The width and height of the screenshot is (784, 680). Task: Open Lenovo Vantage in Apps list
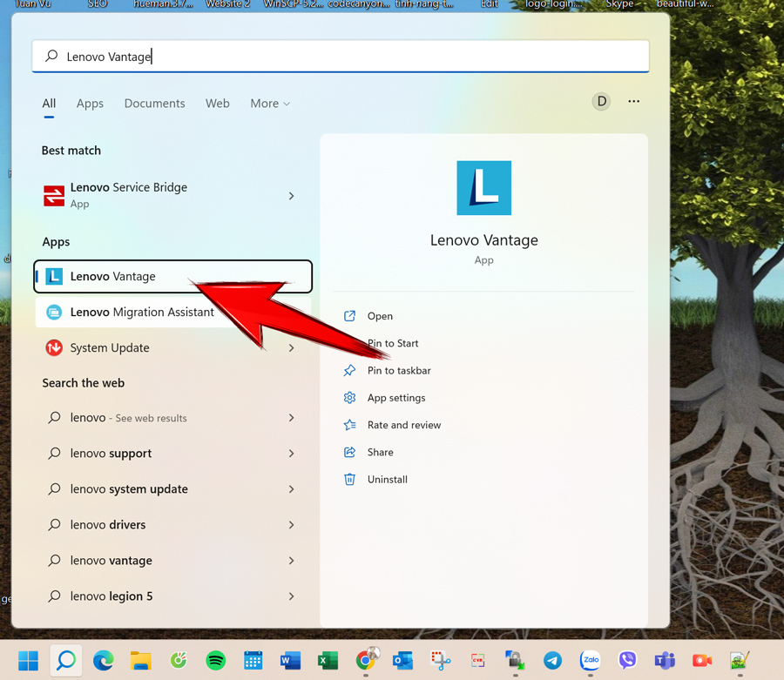(x=173, y=276)
